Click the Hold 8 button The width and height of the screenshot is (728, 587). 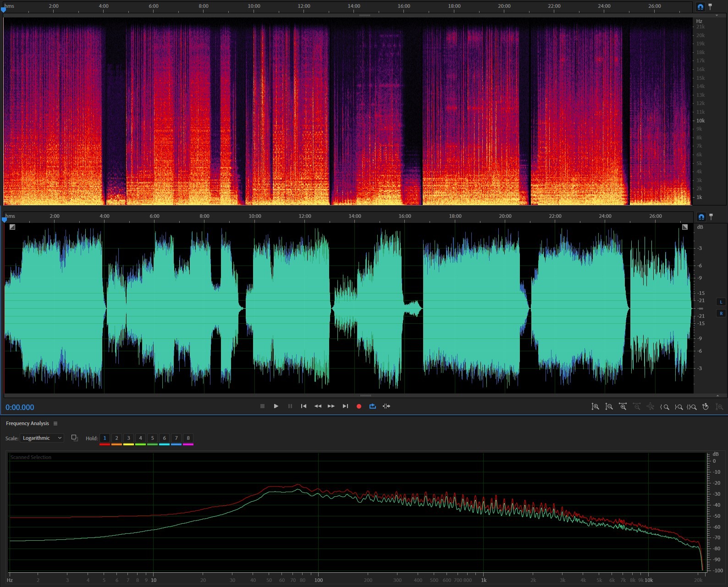click(188, 438)
